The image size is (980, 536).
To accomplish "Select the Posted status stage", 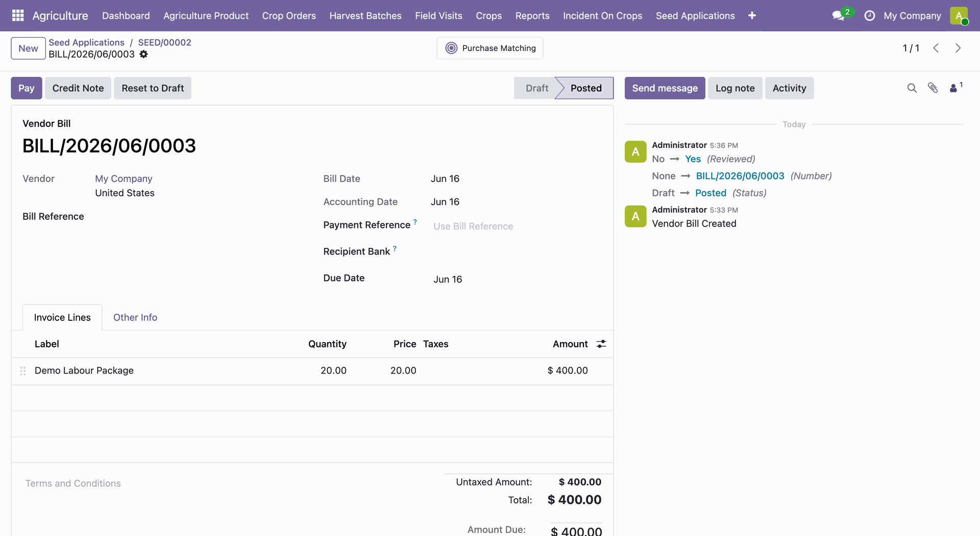I will click(x=586, y=88).
